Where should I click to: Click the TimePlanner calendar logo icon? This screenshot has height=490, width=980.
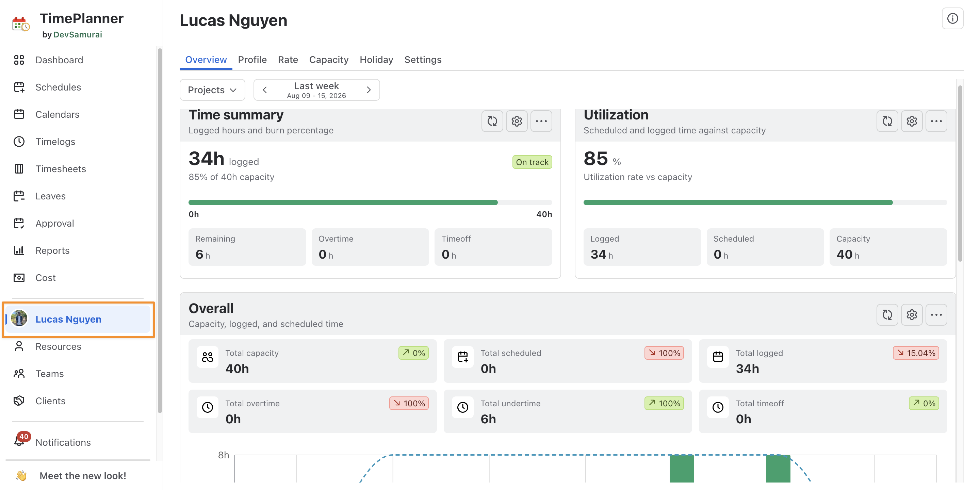pyautogui.click(x=20, y=24)
